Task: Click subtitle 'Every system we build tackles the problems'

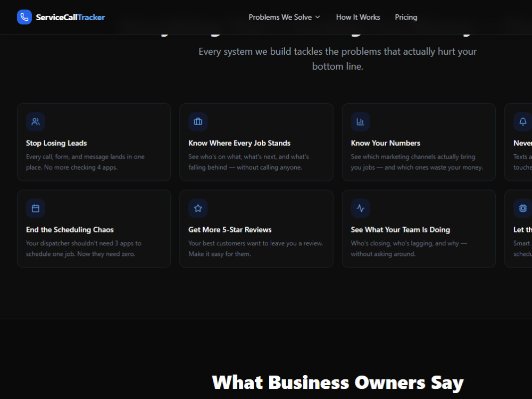Action: tap(290, 52)
